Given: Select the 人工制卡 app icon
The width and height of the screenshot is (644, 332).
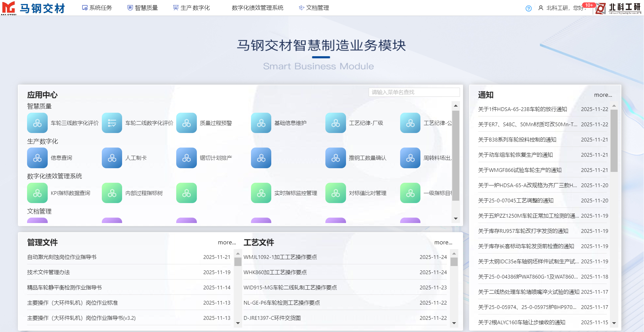Looking at the screenshot, I should tap(112, 158).
